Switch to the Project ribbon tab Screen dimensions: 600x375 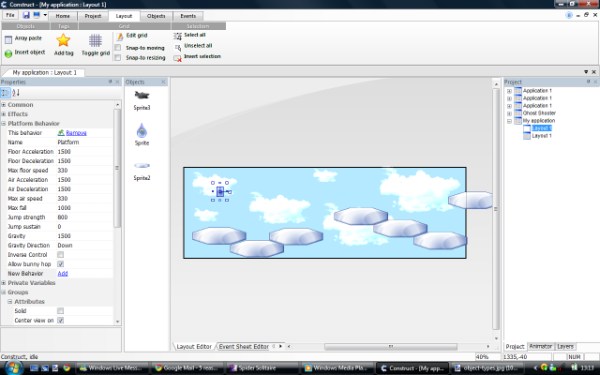click(93, 16)
